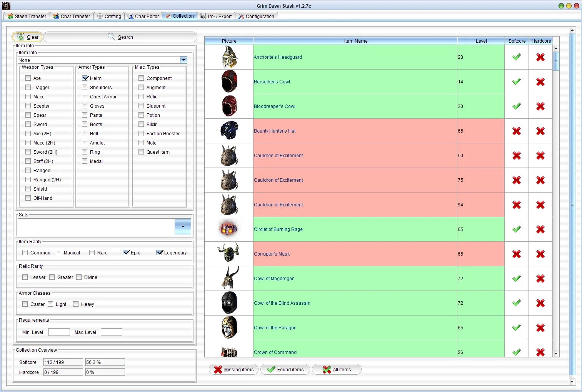
Task: Click Softcore red X for Bounty Hunter's Hat
Action: (517, 131)
